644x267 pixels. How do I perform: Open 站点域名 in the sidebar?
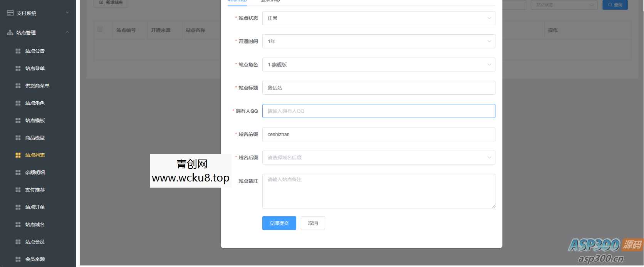(35, 224)
